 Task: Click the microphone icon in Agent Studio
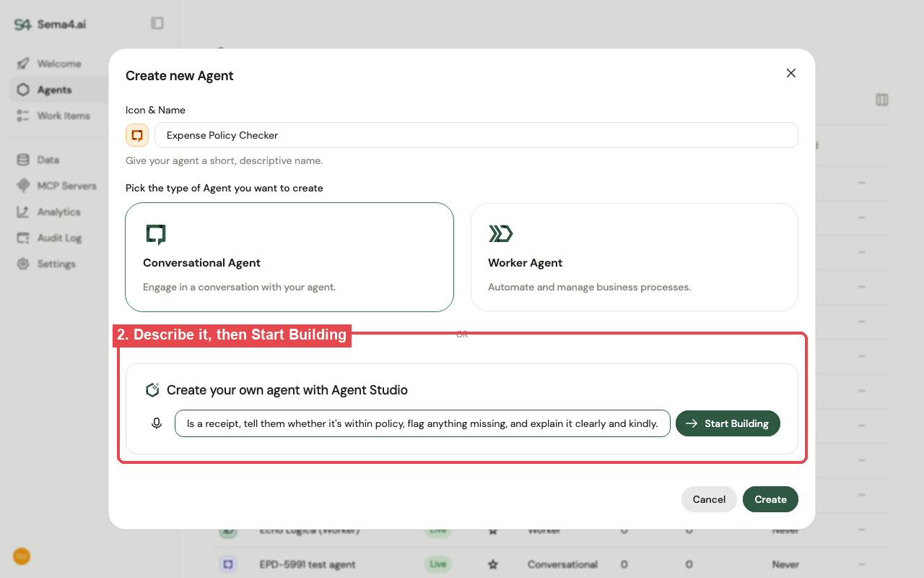tap(157, 423)
